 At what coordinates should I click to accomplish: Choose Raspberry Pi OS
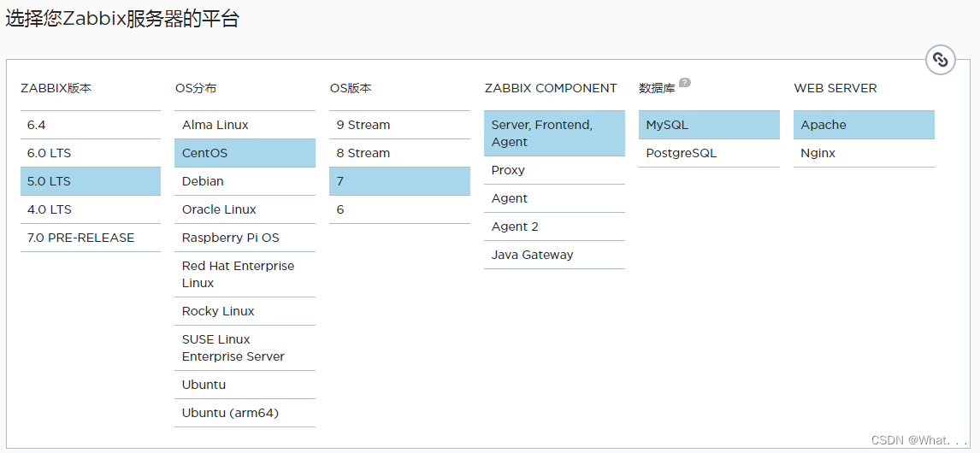[x=245, y=238]
